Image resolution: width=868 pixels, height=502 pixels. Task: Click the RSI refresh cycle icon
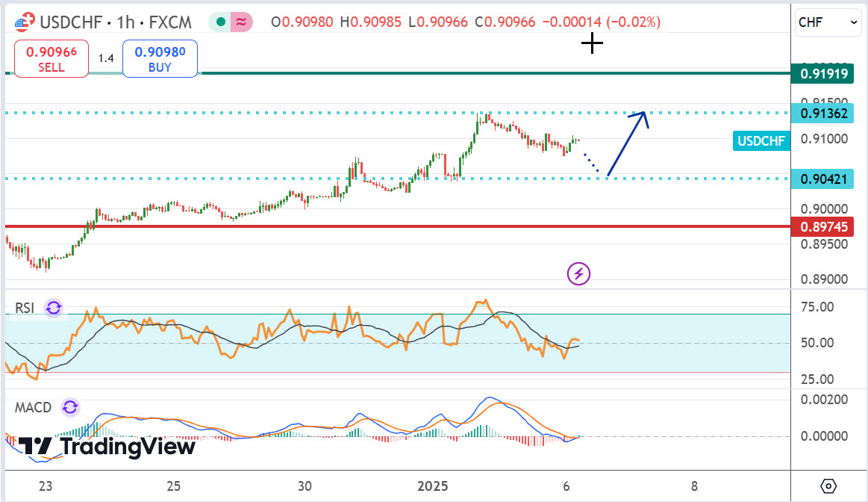(x=53, y=308)
